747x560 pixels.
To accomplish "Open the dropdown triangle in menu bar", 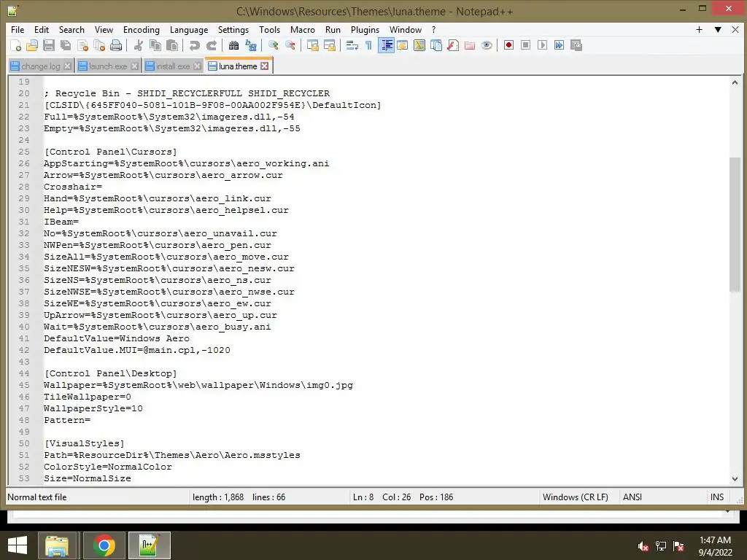I will (x=718, y=29).
